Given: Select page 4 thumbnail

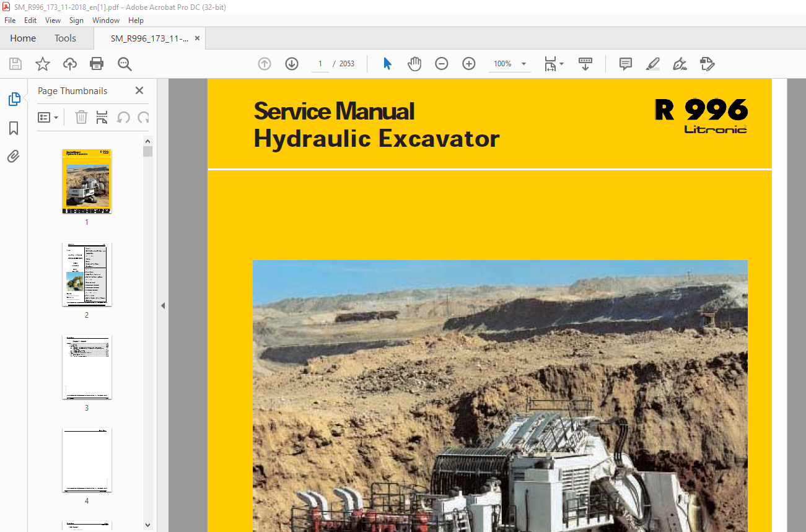Looking at the screenshot, I should coord(87,460).
